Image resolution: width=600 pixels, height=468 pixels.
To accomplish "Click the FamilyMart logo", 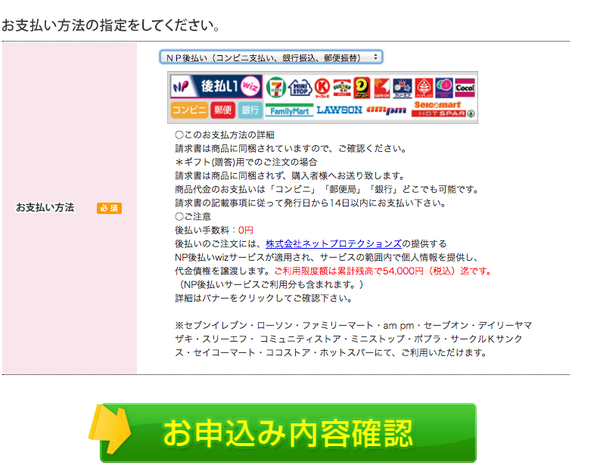I will [289, 111].
